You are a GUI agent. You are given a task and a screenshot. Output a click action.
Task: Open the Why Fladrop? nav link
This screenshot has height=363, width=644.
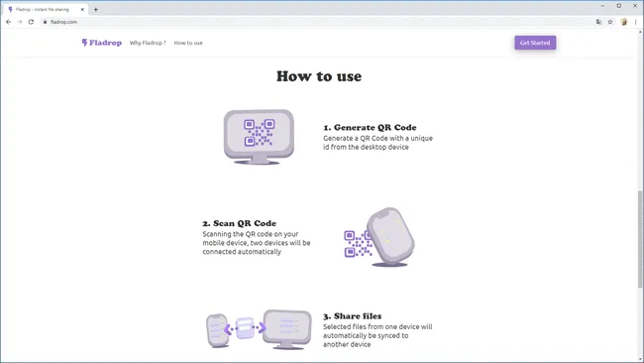click(x=148, y=43)
